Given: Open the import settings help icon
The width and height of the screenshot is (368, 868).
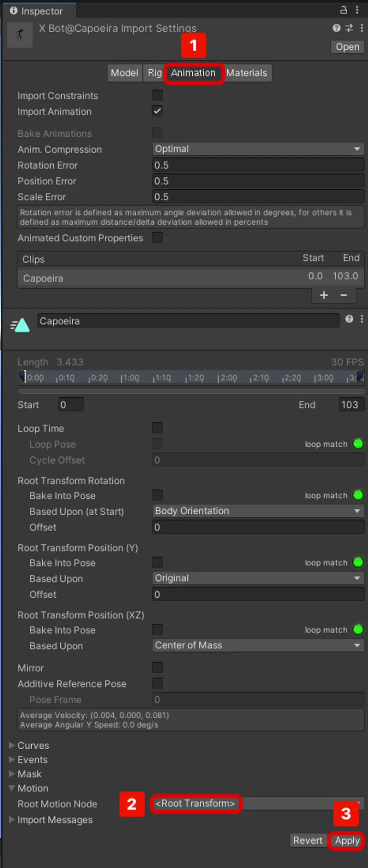Looking at the screenshot, I should pyautogui.click(x=335, y=28).
